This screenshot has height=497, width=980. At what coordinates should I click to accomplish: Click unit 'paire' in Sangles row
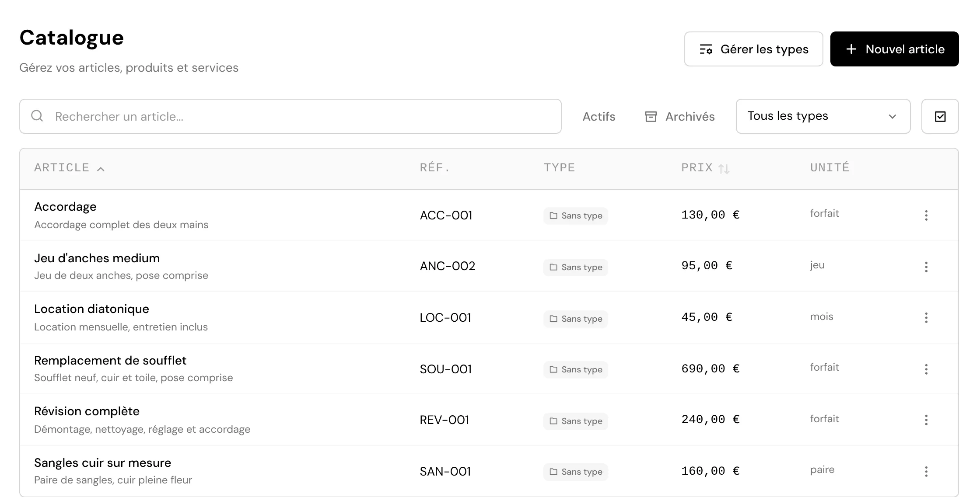pyautogui.click(x=822, y=470)
